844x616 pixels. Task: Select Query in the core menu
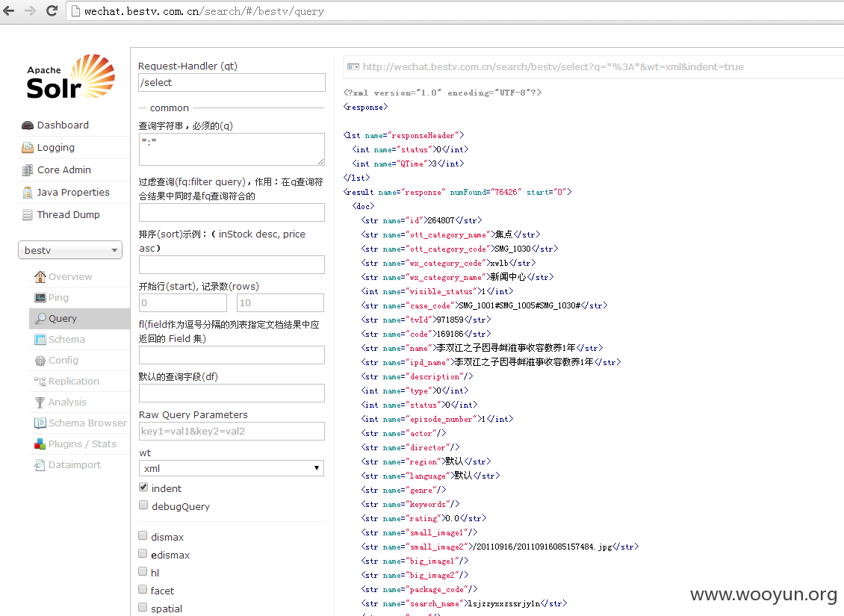(63, 319)
